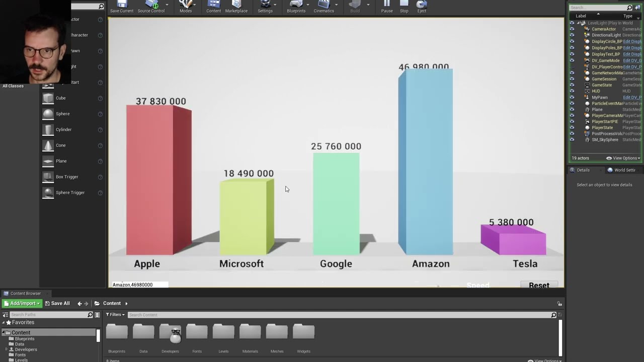Lock the Content Browser with the lock icon
The width and height of the screenshot is (644, 362).
pyautogui.click(x=559, y=304)
